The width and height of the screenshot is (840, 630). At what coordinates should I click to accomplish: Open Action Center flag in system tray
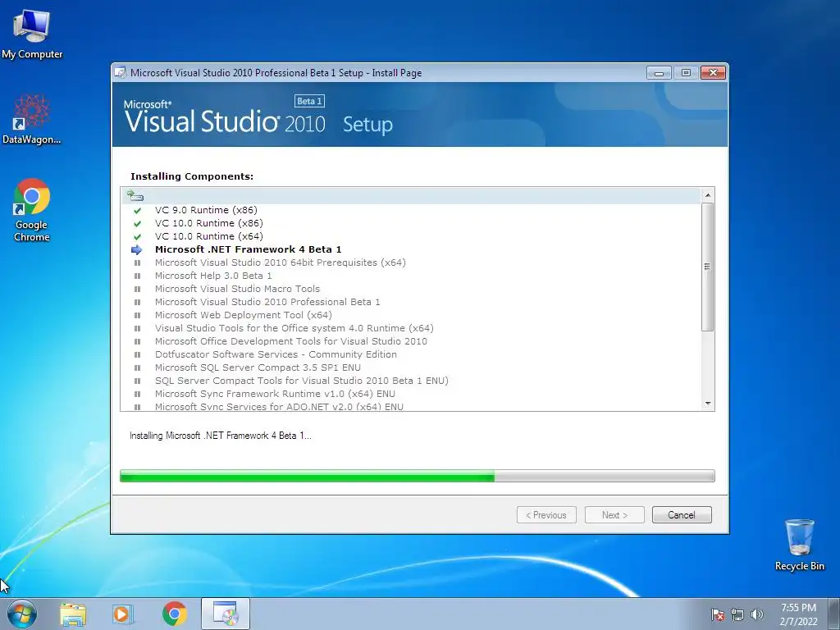tap(717, 614)
